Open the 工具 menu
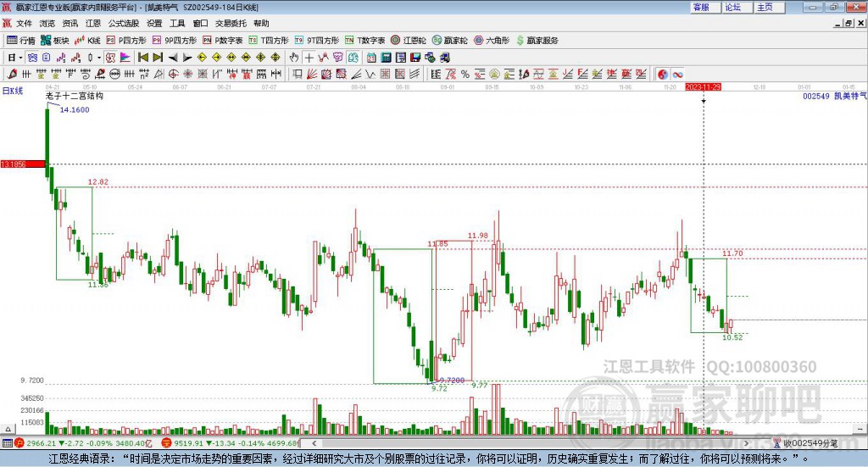 [x=177, y=23]
